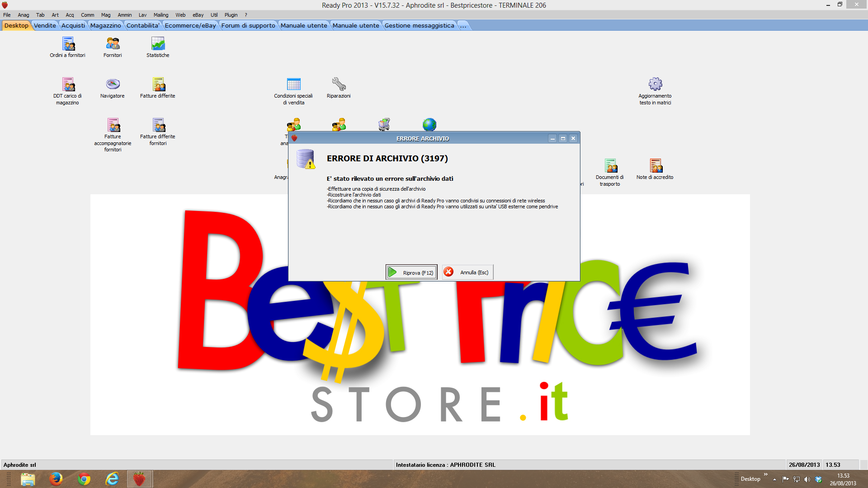
Task: Show hidden system tray icons arrow
Action: [774, 479]
